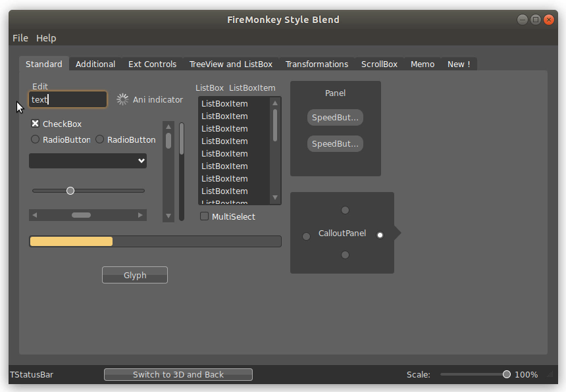Click the ListBox header label

pyautogui.click(x=209, y=88)
